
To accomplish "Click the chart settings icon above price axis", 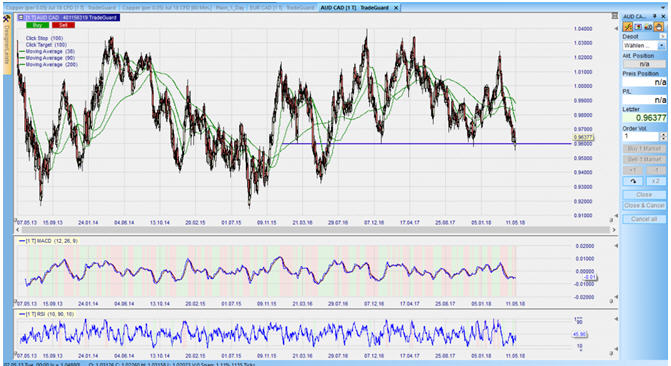I will [x=615, y=16].
